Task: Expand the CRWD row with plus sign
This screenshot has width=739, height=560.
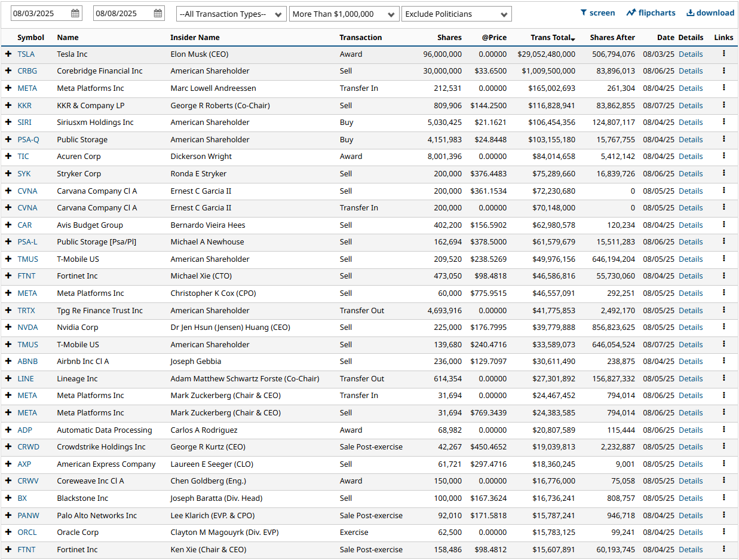Action: coord(8,446)
